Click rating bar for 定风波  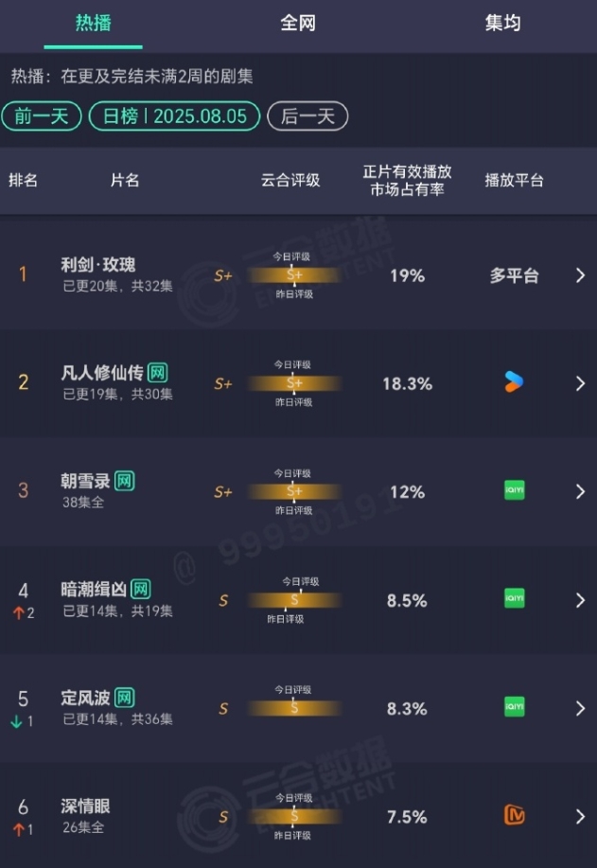click(294, 708)
